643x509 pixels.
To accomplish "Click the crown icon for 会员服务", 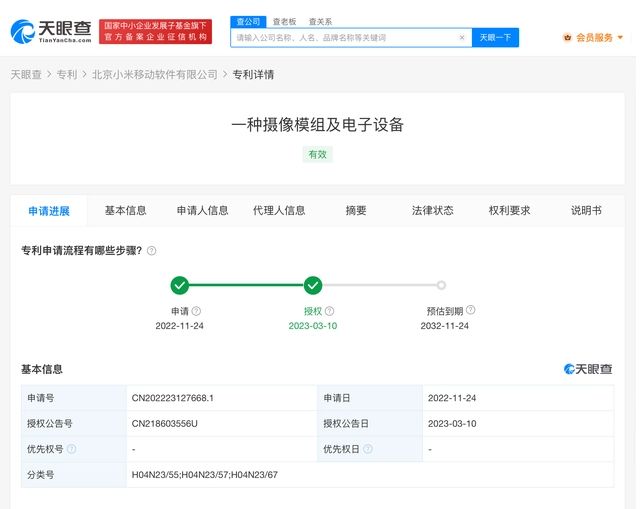I will (568, 38).
